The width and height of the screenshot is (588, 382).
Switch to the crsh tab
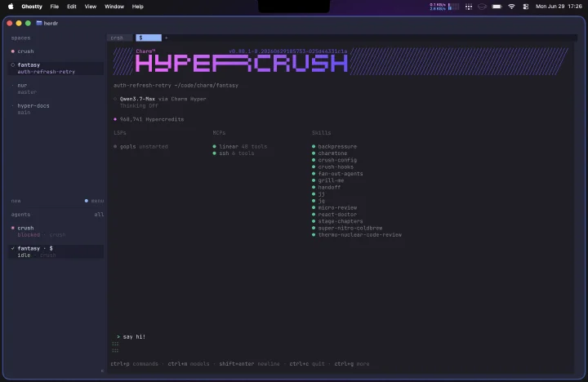coord(119,38)
